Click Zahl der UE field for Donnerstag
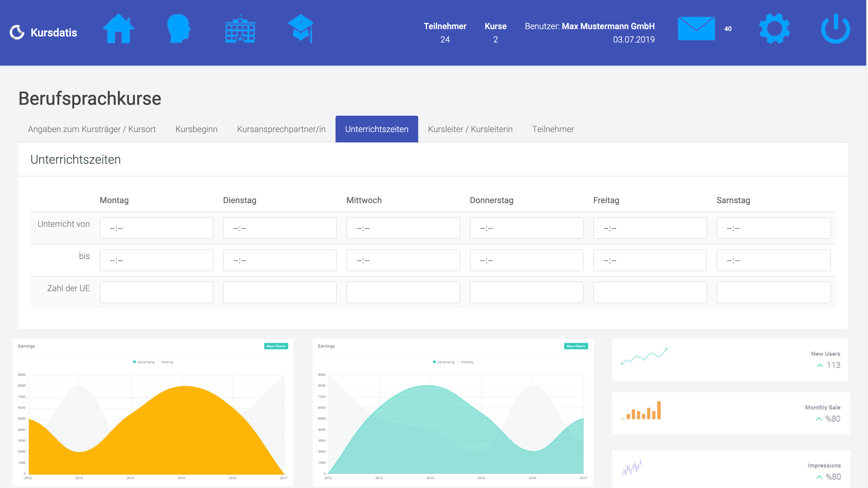The width and height of the screenshot is (868, 488). coord(526,292)
